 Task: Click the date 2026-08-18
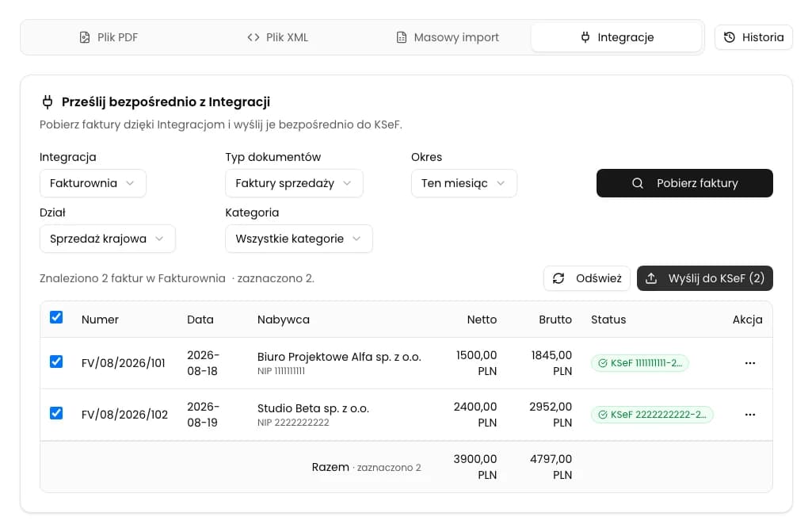[203, 363]
